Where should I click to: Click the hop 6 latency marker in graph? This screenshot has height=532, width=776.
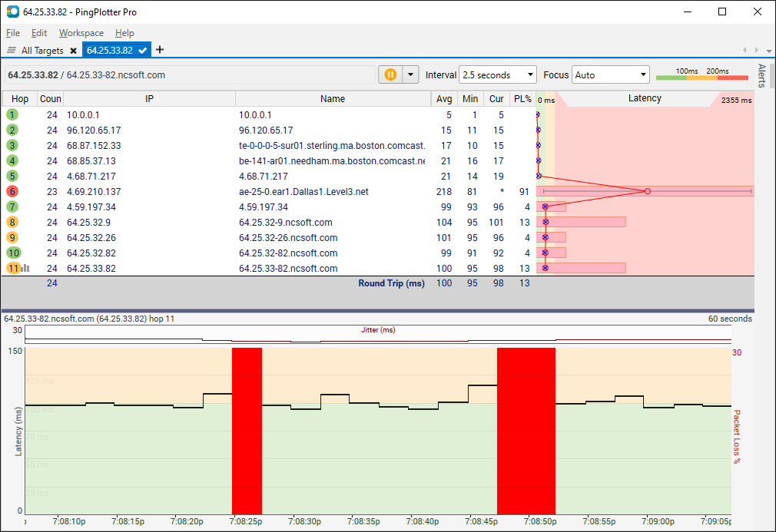648,191
